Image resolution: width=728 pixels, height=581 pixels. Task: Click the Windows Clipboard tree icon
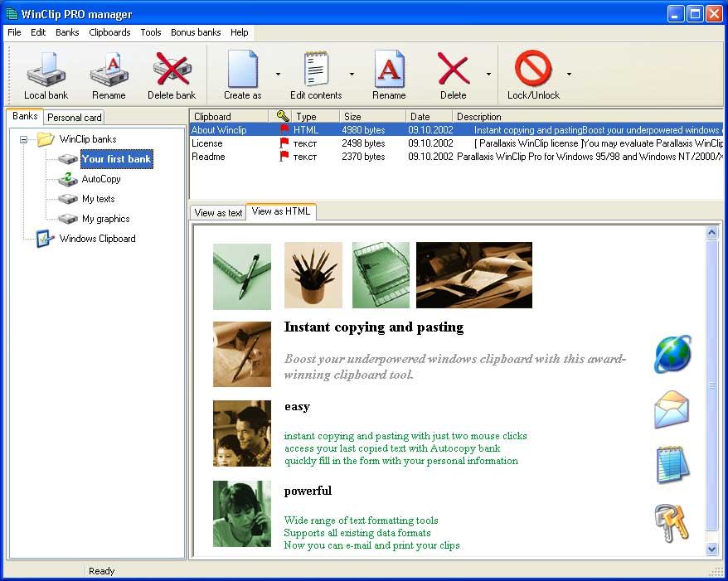coord(45,239)
